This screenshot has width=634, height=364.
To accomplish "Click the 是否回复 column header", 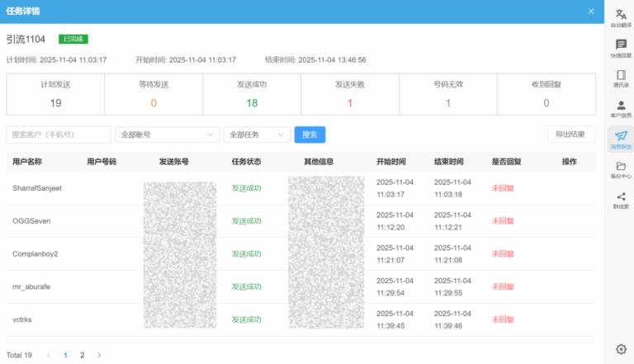I will [506, 162].
